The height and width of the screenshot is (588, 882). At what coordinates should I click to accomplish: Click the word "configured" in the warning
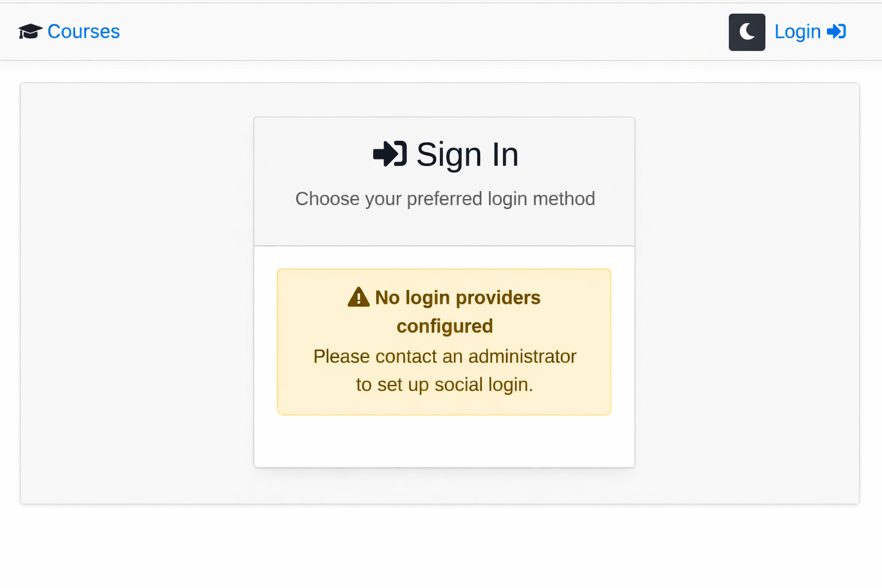click(444, 326)
